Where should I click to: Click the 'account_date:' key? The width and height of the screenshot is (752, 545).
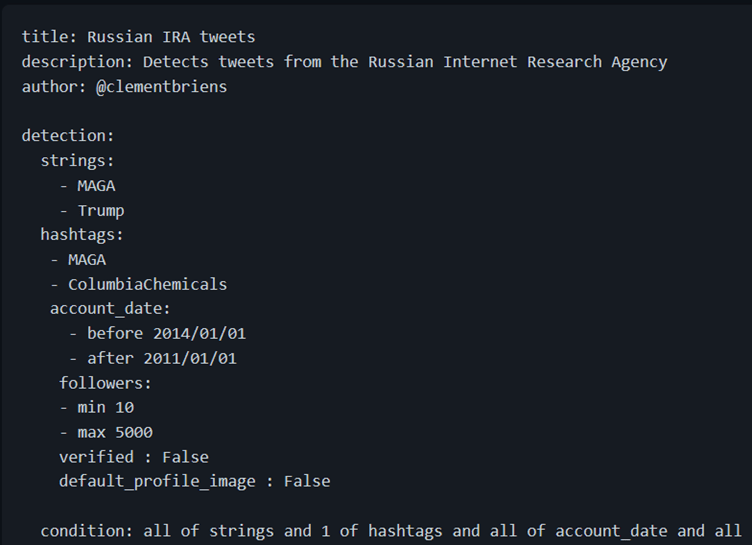[110, 308]
